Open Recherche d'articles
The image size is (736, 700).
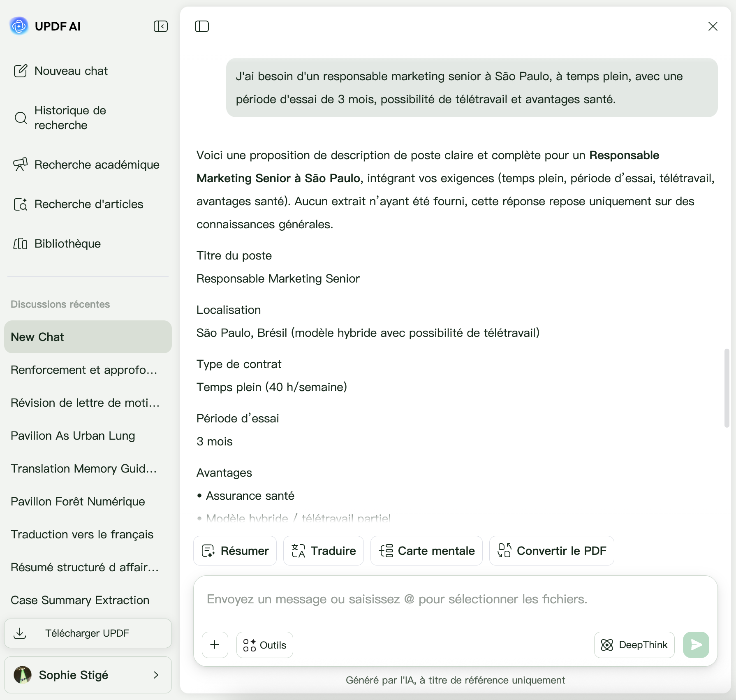coord(78,204)
